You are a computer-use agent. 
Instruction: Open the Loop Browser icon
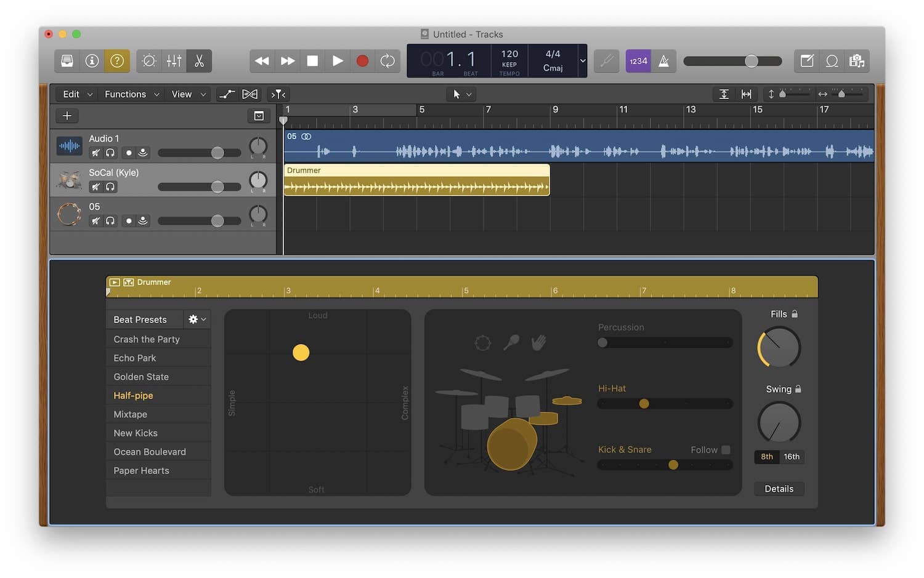click(x=832, y=60)
